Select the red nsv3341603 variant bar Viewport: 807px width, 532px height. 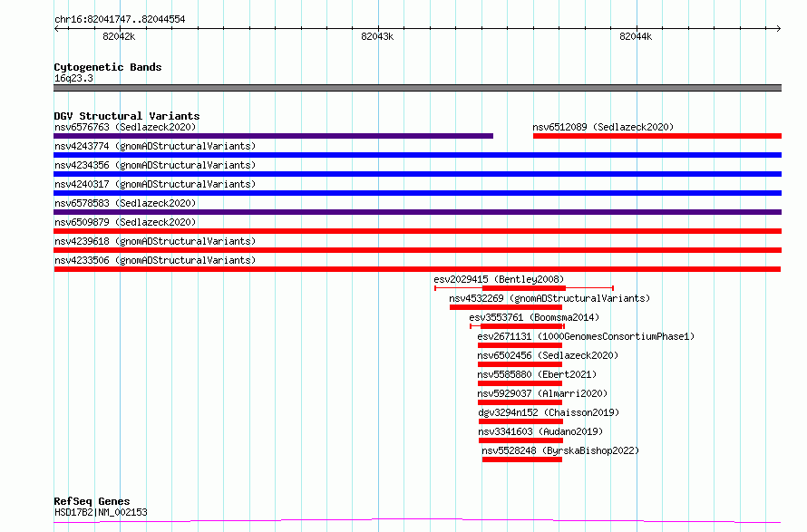tap(520, 440)
